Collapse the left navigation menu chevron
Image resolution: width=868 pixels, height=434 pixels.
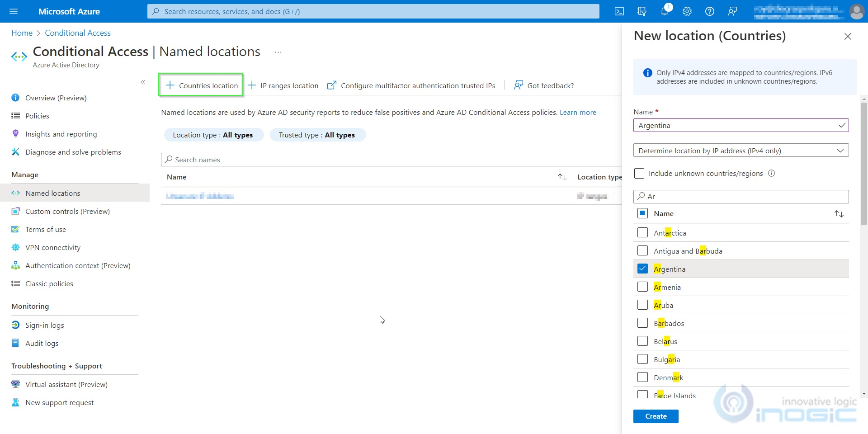[x=143, y=82]
